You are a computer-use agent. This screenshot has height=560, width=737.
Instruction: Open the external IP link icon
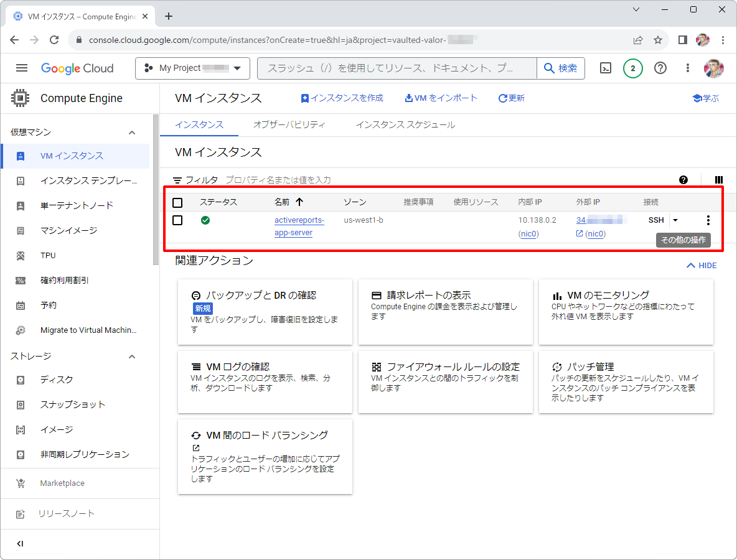click(x=580, y=233)
